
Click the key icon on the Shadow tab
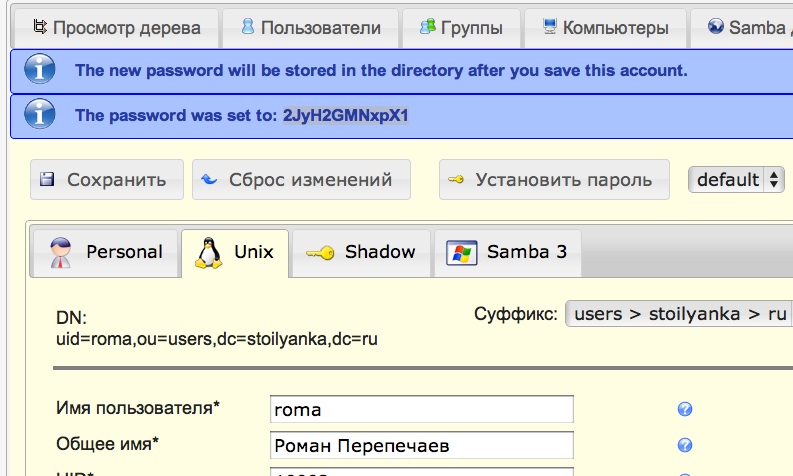(320, 253)
